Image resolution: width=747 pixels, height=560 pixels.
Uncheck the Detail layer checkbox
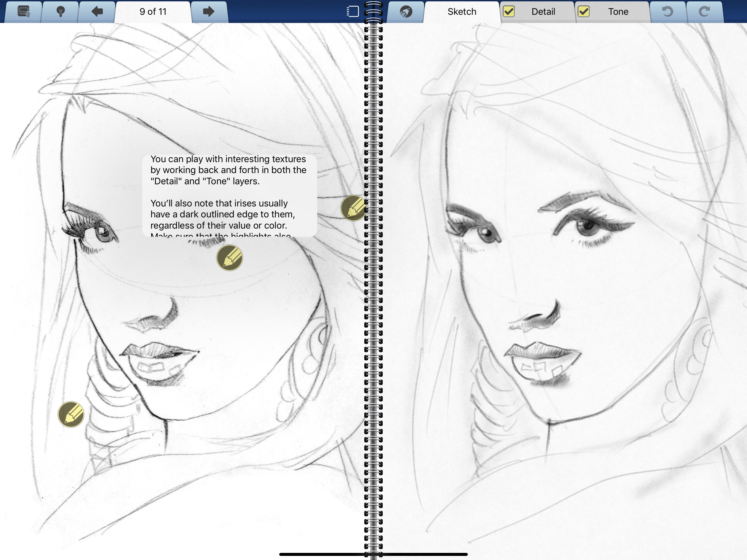(x=509, y=12)
